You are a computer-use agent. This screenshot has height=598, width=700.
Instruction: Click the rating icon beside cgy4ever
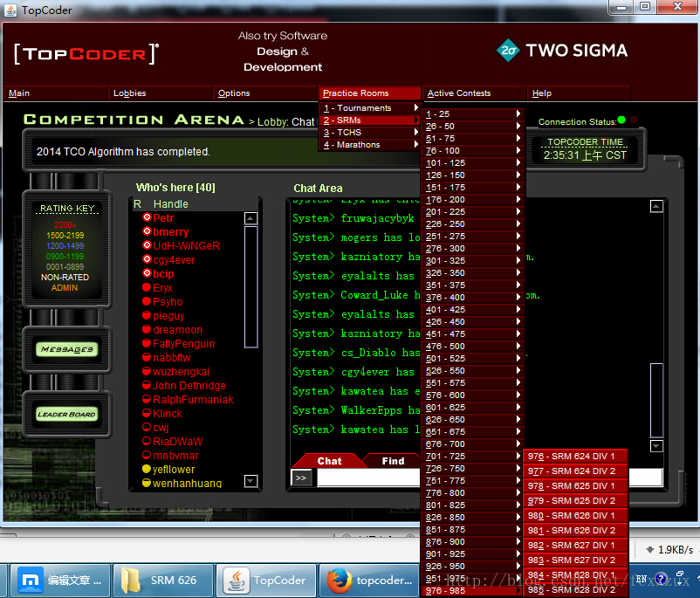147,259
